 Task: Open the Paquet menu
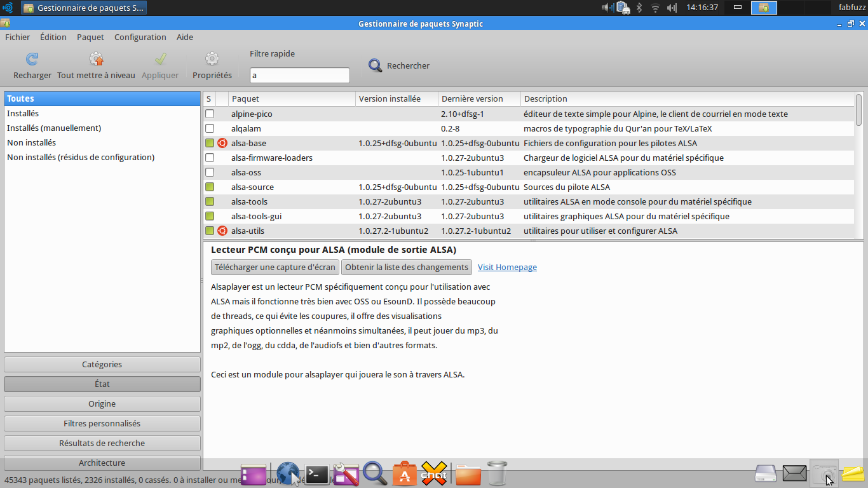tap(90, 37)
